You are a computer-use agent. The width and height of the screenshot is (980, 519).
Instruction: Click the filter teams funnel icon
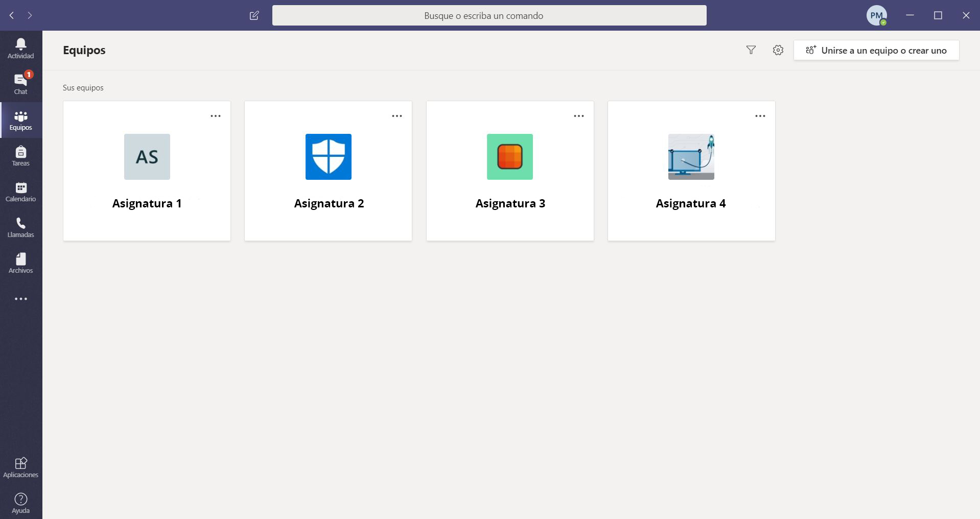(x=751, y=50)
